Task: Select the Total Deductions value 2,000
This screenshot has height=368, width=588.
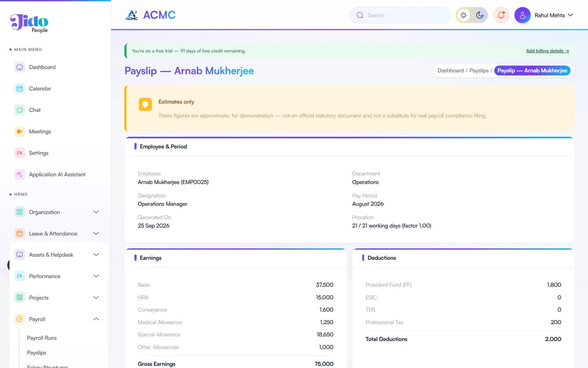Action: tap(553, 339)
